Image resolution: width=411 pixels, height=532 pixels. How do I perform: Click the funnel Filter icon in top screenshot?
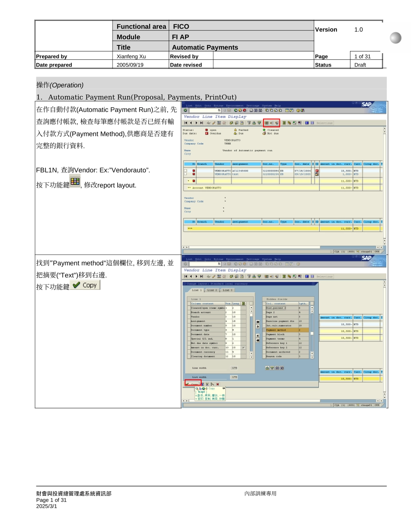click(x=249, y=123)
